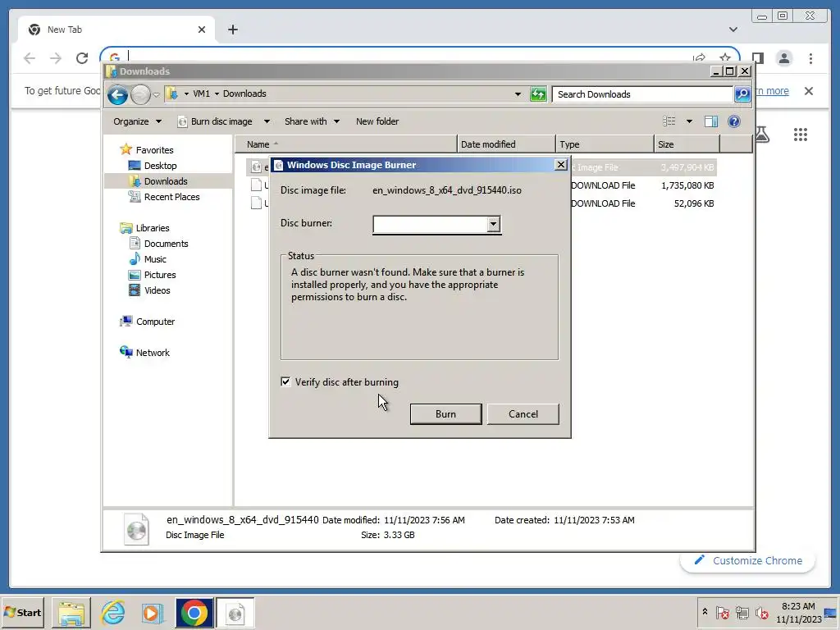Click the muted volume tray icon

pyautogui.click(x=761, y=612)
